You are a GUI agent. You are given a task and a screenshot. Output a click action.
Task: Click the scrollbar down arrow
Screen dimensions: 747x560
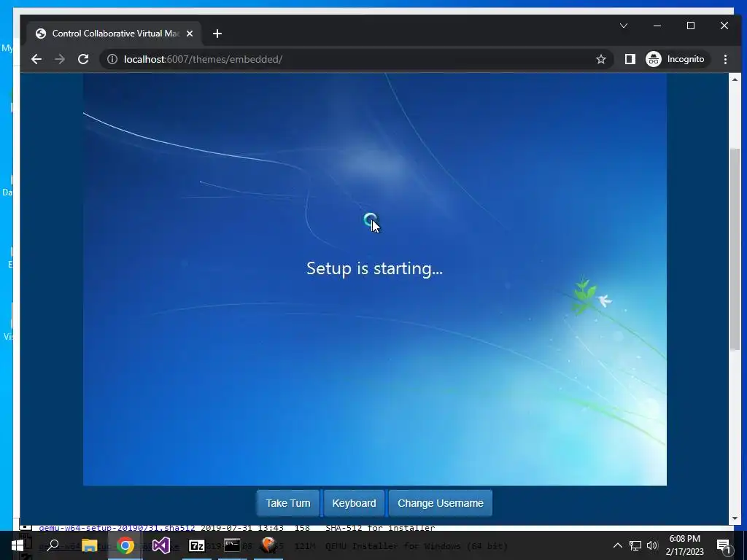735,518
